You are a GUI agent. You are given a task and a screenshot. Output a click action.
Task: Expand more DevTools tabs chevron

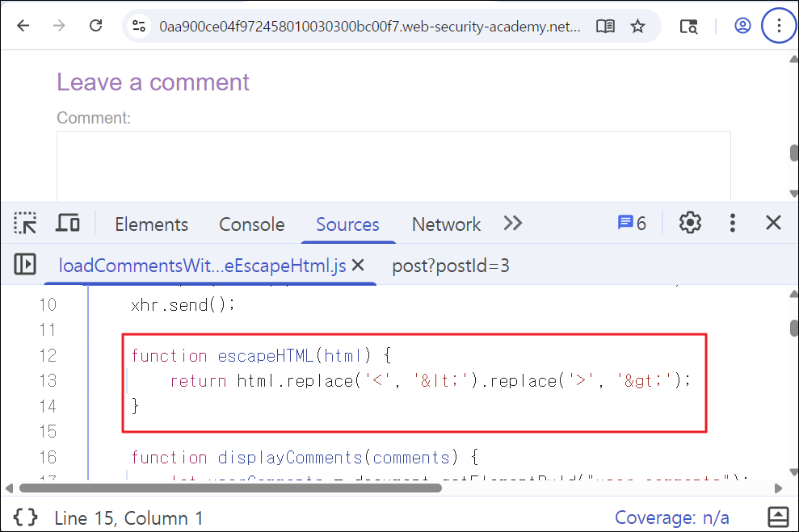pyautogui.click(x=513, y=223)
